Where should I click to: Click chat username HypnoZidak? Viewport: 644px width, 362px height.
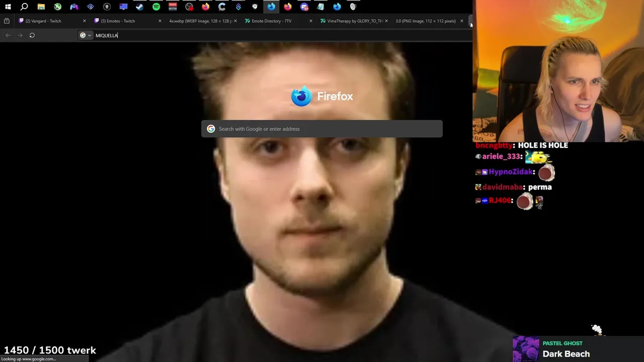[x=511, y=172]
